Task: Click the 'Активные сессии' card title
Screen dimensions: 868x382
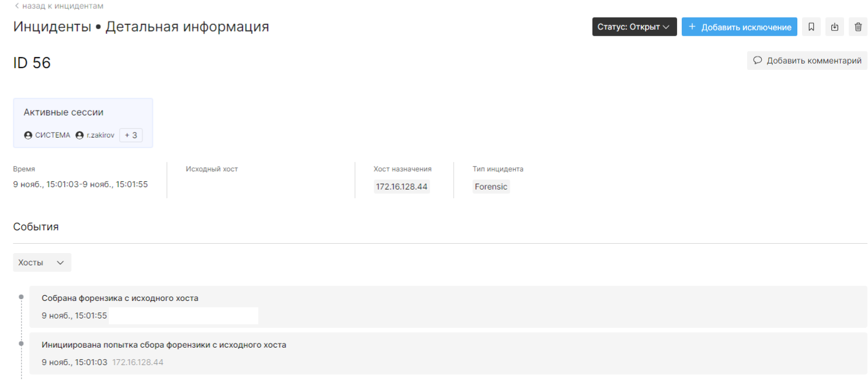Action: tap(64, 113)
